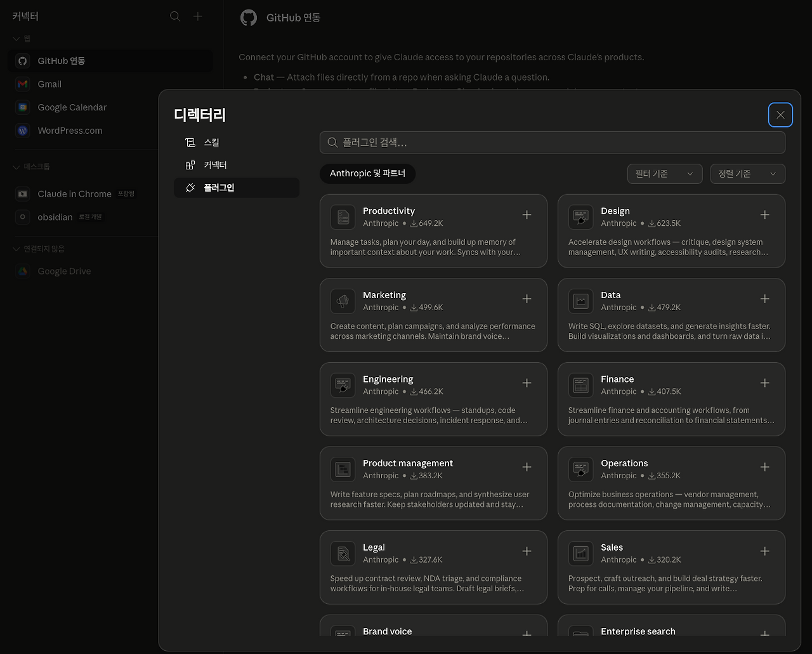Viewport: 812px width, 654px height.
Task: Click the 466.2K download count on Engineering
Action: [426, 391]
